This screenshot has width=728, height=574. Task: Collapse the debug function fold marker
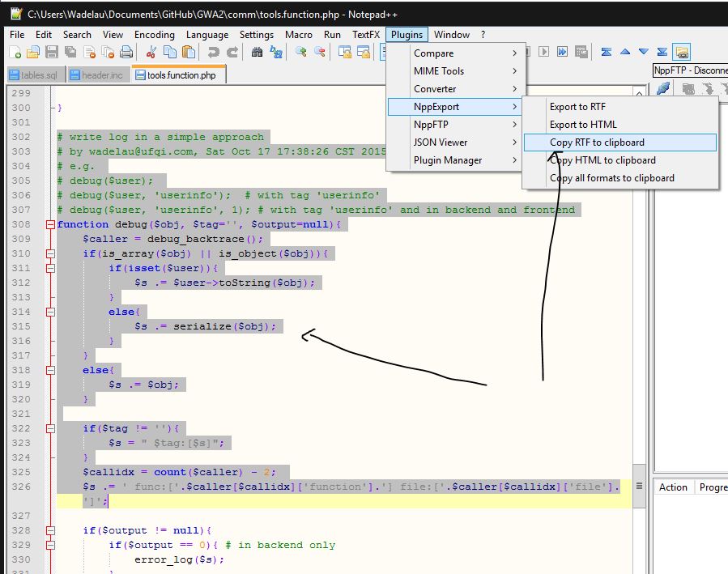coord(52,224)
